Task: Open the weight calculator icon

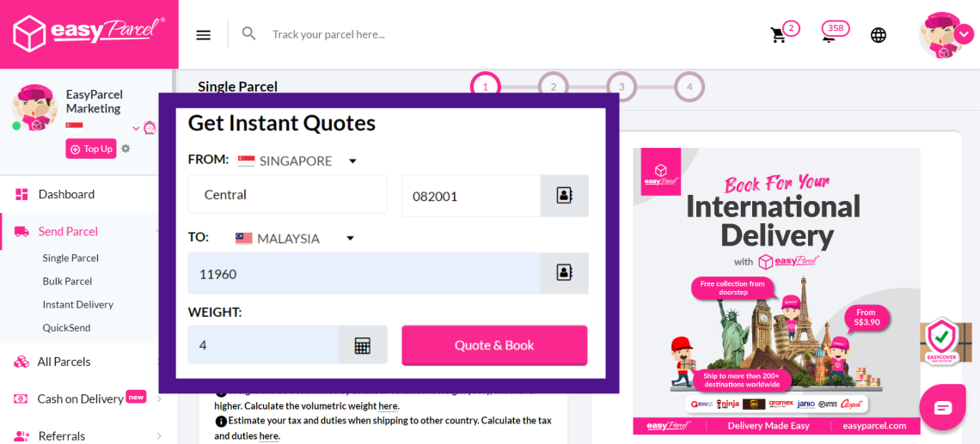Action: (x=362, y=345)
